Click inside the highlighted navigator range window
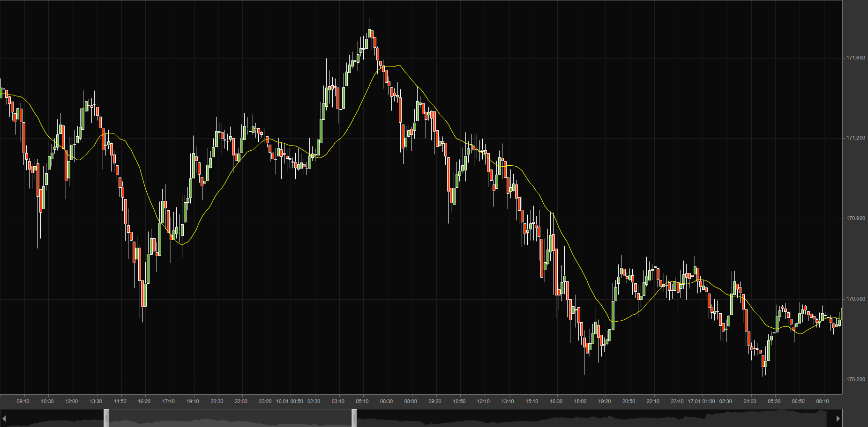868x427 pixels. pos(230,418)
